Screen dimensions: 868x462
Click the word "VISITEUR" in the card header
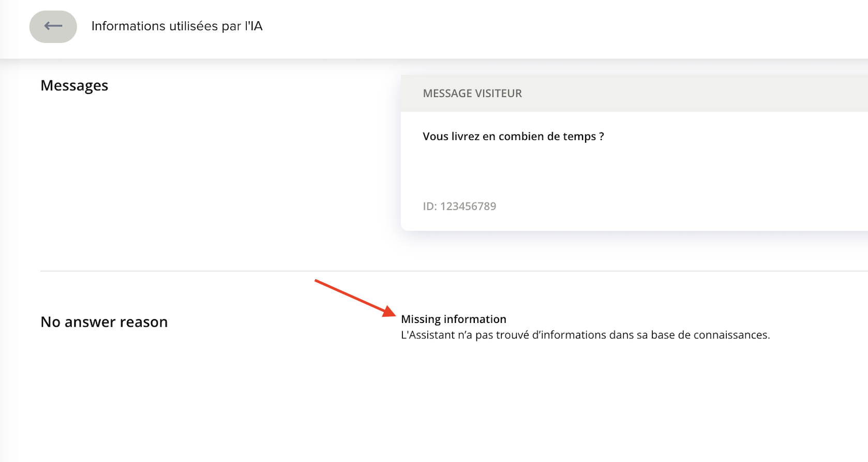[x=497, y=94]
